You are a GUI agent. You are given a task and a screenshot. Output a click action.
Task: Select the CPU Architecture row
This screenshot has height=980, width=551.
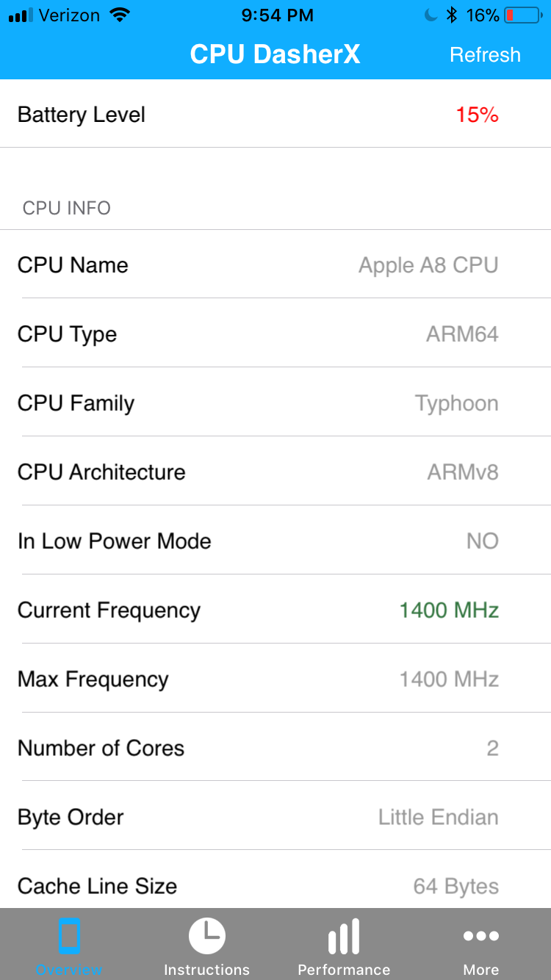(x=275, y=472)
